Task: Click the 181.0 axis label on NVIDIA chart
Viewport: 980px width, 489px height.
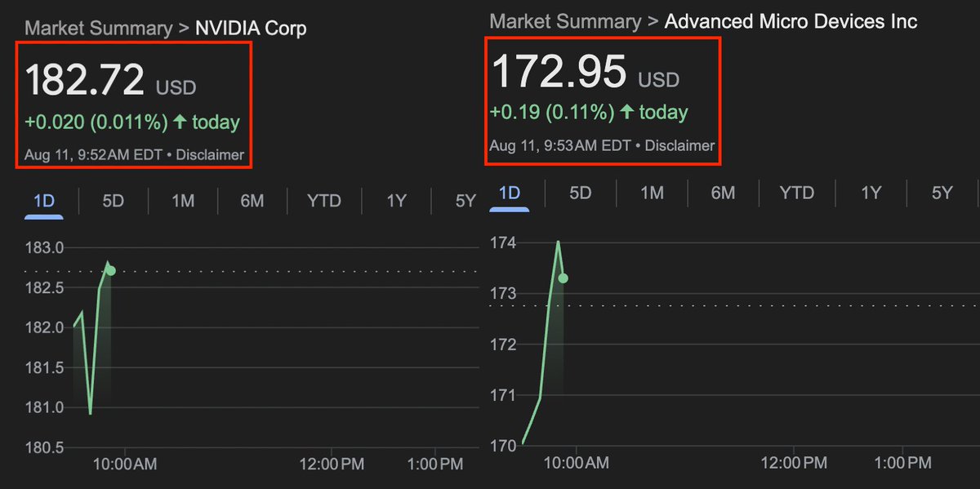Action: [x=44, y=407]
